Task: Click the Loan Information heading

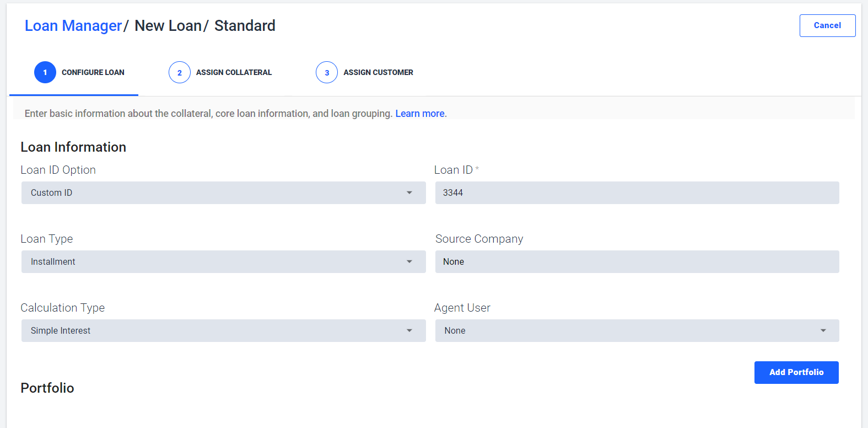Action: pos(73,147)
